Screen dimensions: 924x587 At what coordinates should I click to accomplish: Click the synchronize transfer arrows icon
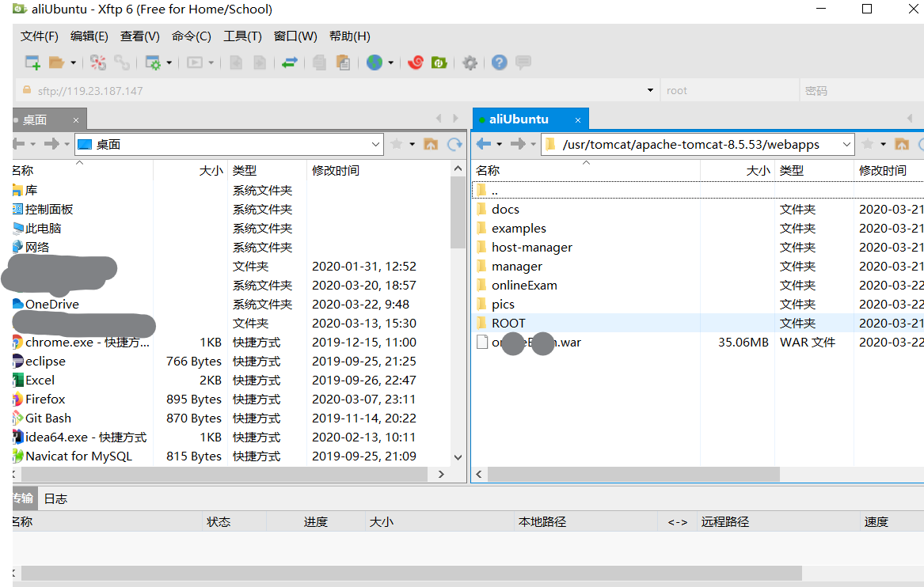[289, 62]
